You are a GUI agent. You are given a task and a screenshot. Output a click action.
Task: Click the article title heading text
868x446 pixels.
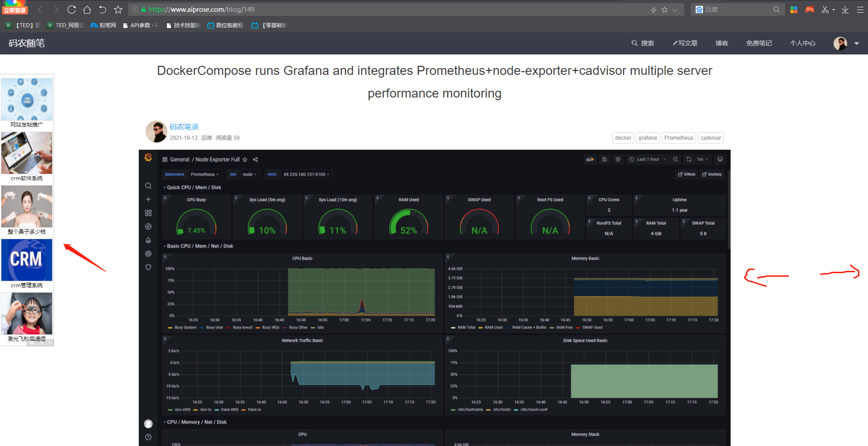click(434, 82)
